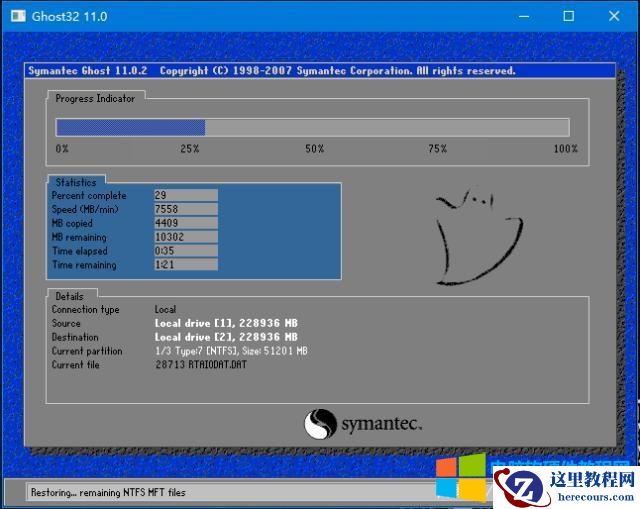640x509 pixels.
Task: Click the 'Time remaining' label
Action: pyautogui.click(x=84, y=265)
